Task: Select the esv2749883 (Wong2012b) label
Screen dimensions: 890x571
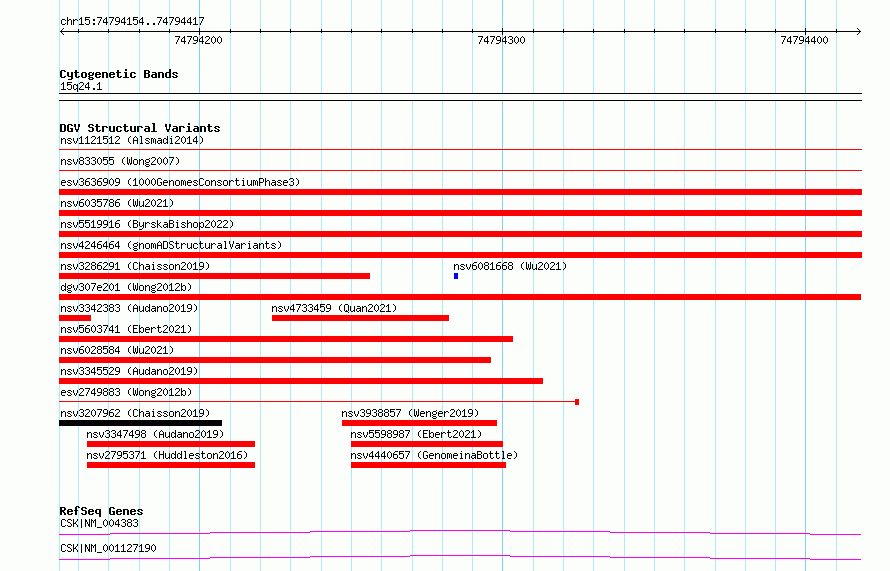Action: pos(126,392)
